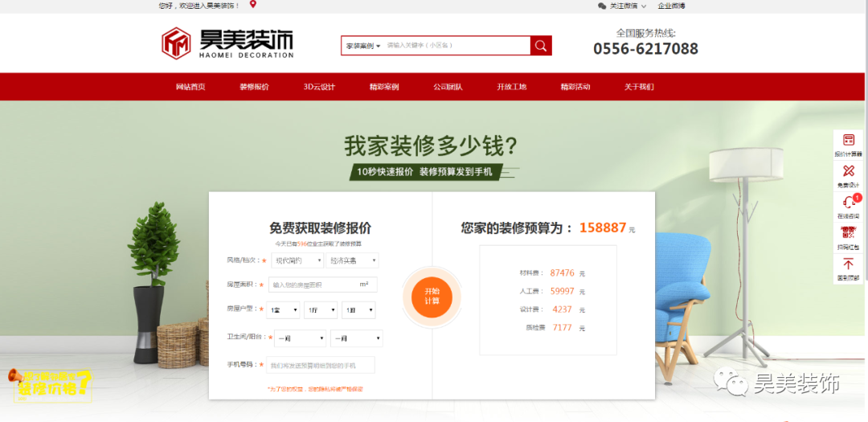Click the 房屋面积 area input field

(x=323, y=285)
